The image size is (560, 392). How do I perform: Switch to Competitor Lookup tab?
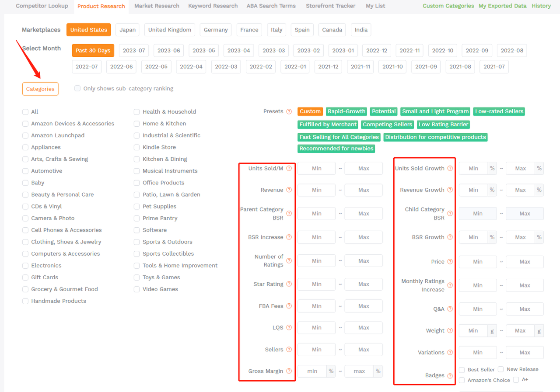[x=42, y=6]
